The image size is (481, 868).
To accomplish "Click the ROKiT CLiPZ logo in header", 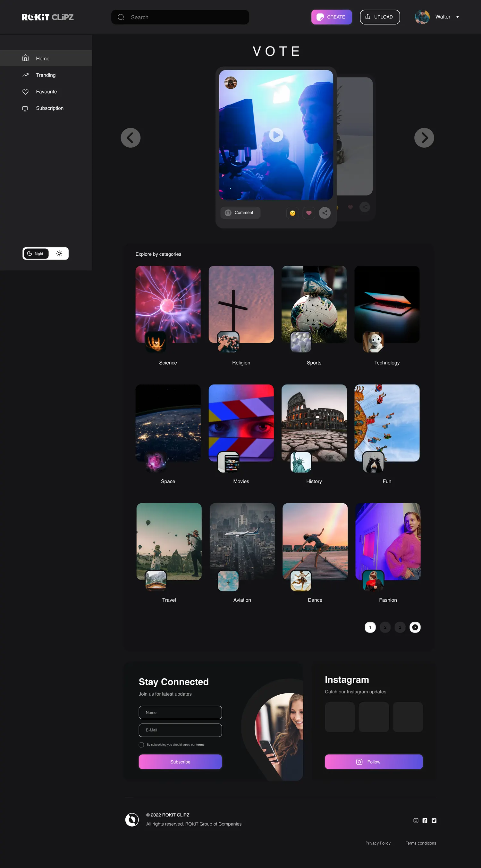I will pyautogui.click(x=47, y=17).
